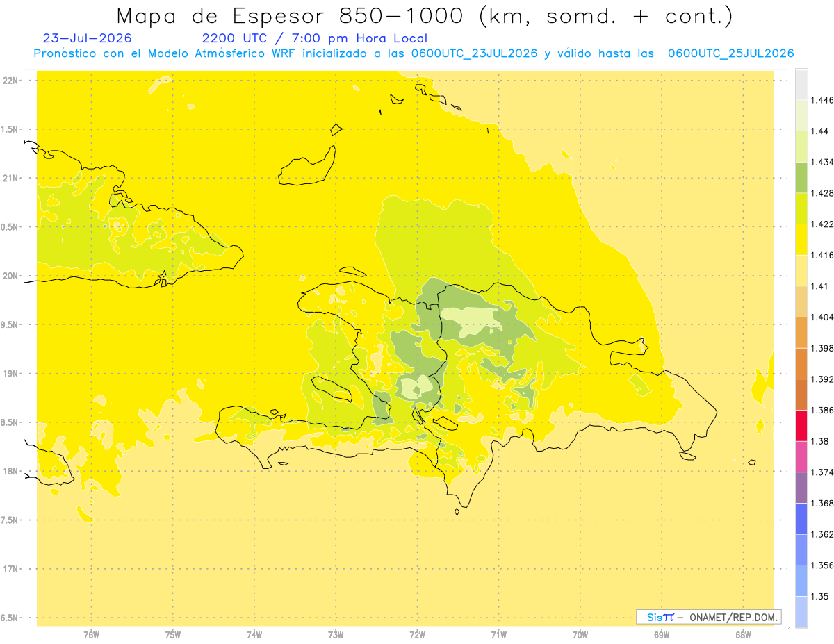Click the legend value '1.416'

(x=821, y=255)
